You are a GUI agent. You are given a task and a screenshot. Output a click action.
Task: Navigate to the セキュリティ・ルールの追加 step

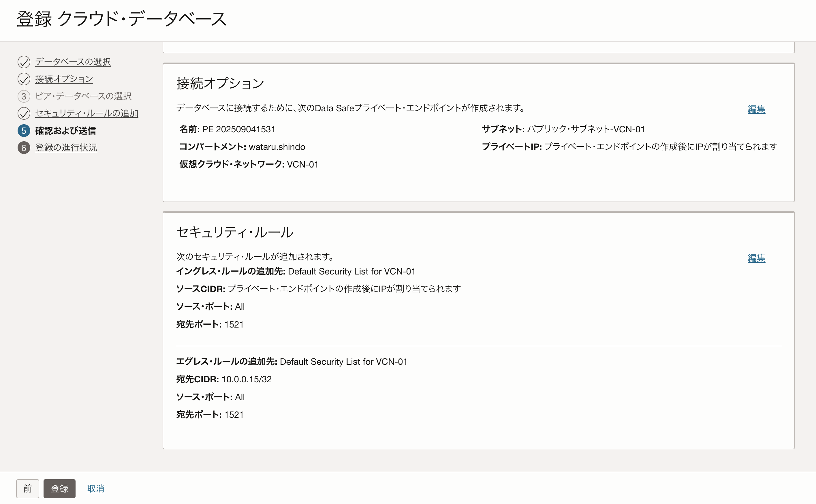coord(87,113)
